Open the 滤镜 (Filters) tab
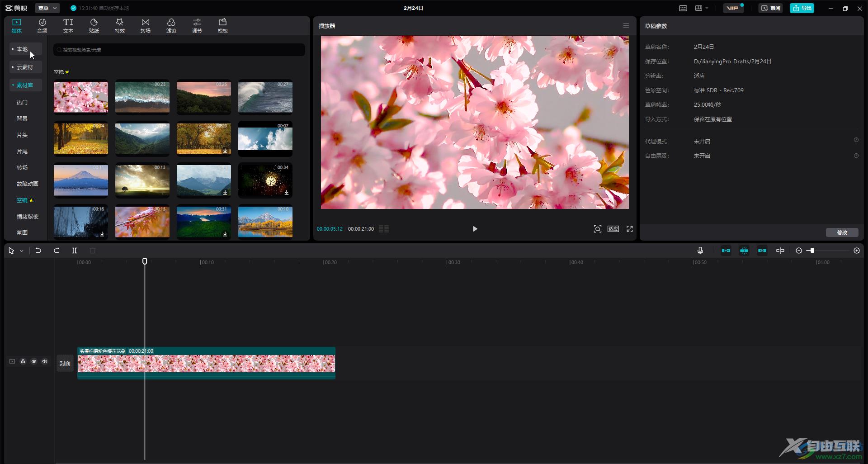Image resolution: width=868 pixels, height=464 pixels. [171, 26]
